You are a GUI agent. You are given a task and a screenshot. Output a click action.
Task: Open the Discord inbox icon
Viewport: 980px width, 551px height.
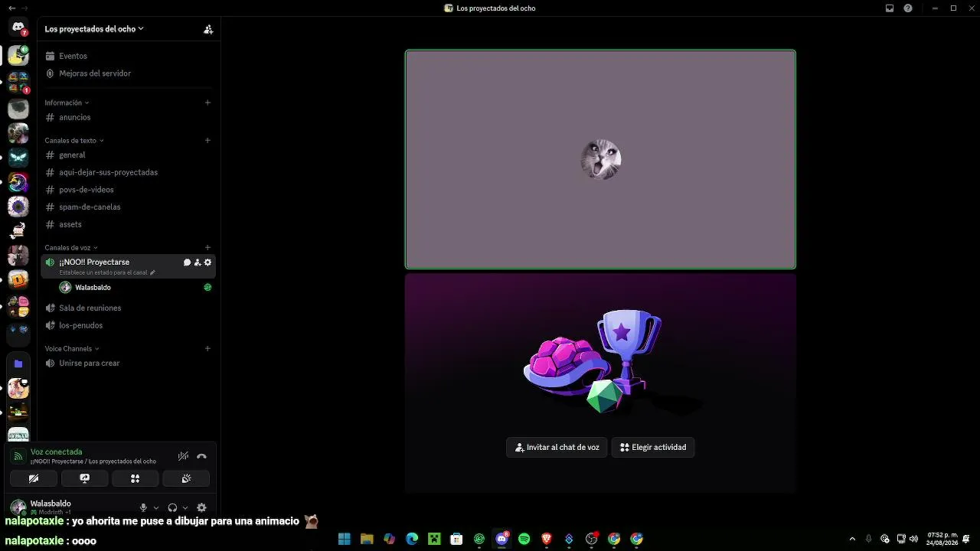point(890,8)
